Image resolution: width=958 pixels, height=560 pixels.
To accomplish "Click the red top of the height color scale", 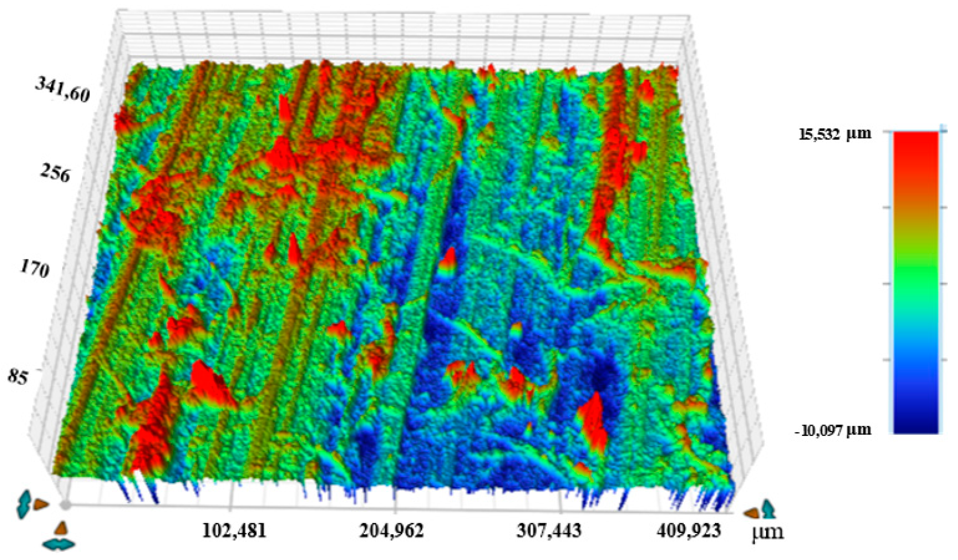I will [915, 141].
